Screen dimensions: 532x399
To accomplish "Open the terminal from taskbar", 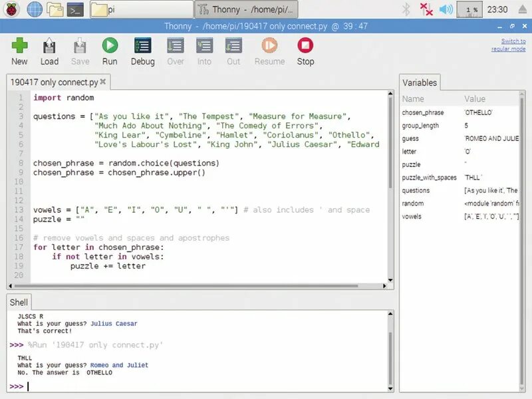I will (x=75, y=9).
